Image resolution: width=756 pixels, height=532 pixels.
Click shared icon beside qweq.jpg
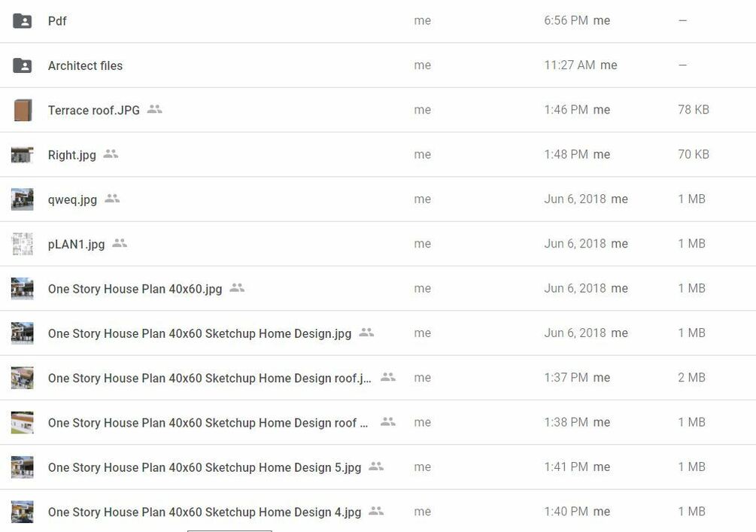tap(112, 199)
